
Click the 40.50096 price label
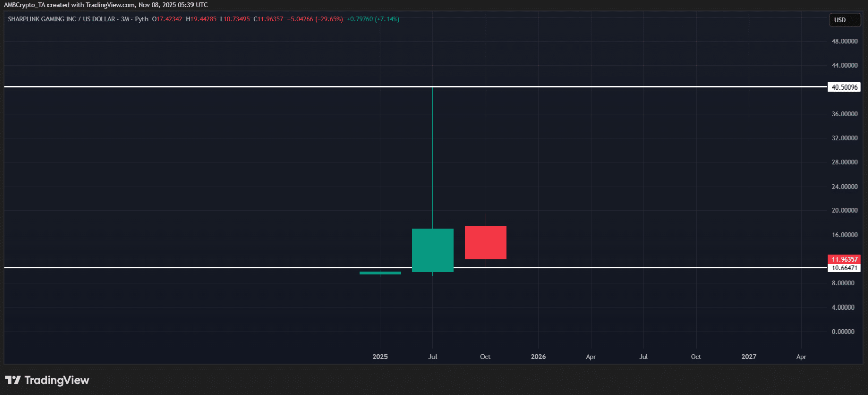844,87
